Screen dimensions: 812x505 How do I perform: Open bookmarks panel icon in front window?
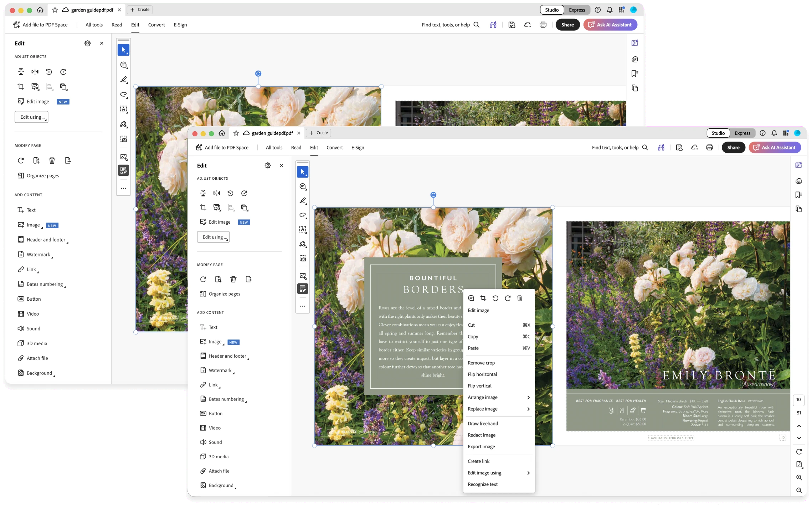[798, 195]
